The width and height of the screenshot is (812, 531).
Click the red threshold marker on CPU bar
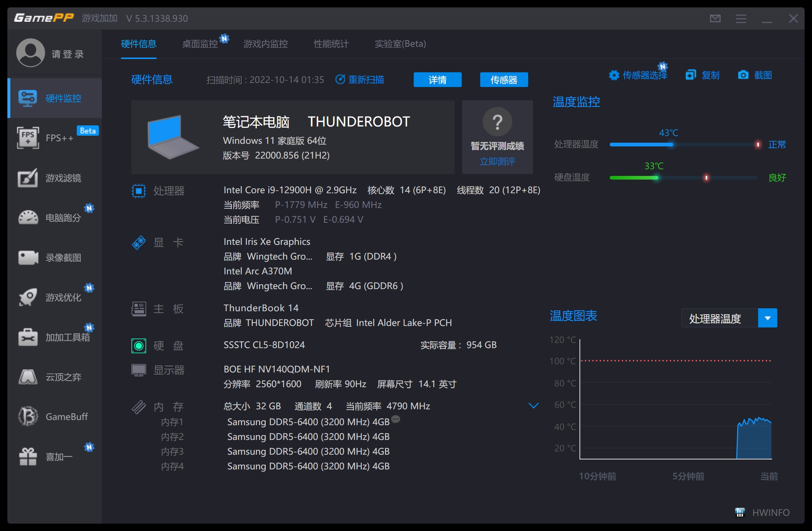[758, 145]
